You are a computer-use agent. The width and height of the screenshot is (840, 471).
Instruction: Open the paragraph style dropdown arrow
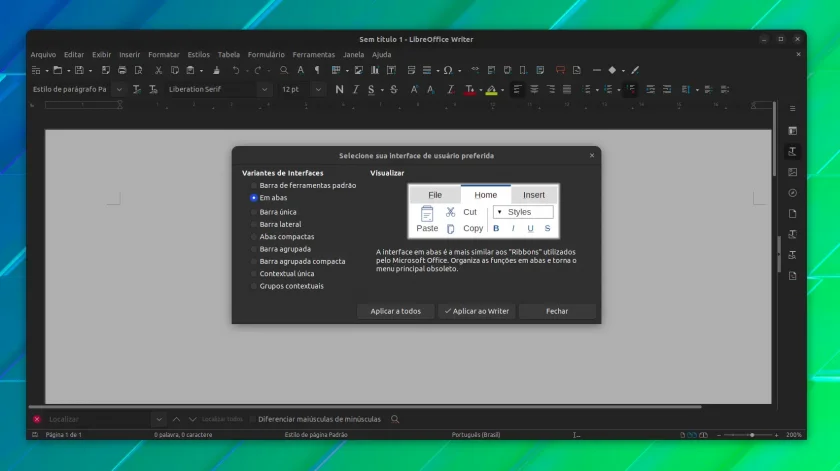tap(119, 89)
